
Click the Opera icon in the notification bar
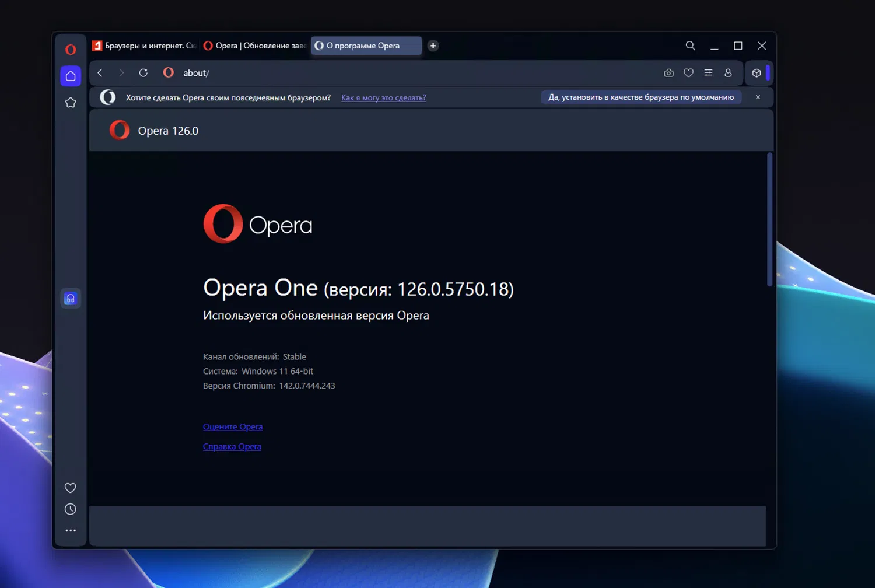pos(108,97)
